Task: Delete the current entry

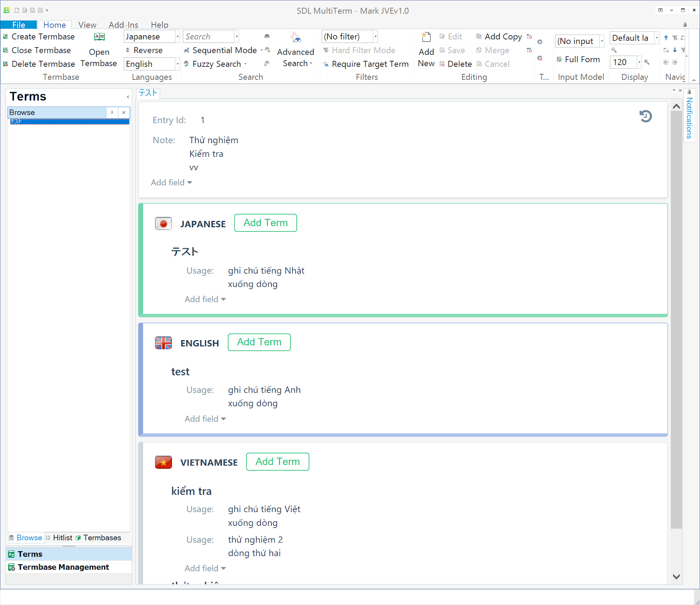Action: [x=455, y=64]
